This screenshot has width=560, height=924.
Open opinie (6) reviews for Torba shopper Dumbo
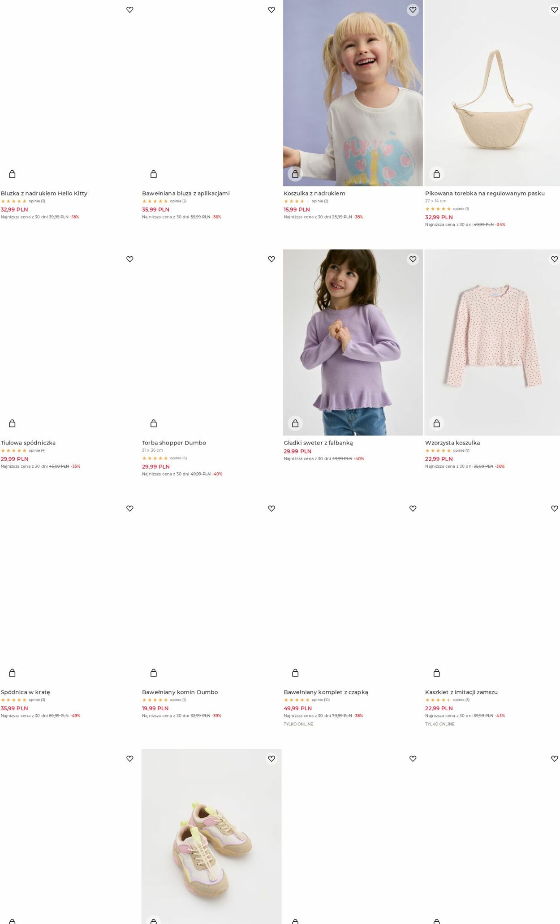coord(178,458)
